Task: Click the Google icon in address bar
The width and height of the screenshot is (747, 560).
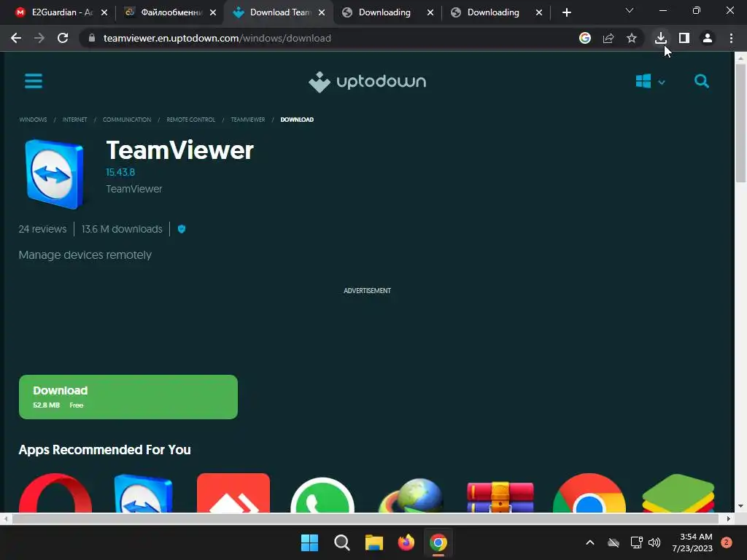Action: [x=585, y=38]
